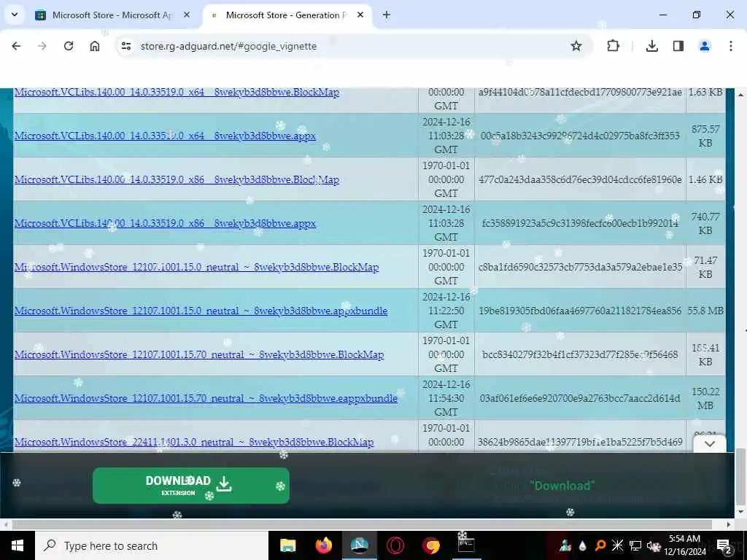Image resolution: width=747 pixels, height=560 pixels.
Task: Open WindowsStore 12107.1001.15.0 appxbundle link
Action: pyautogui.click(x=201, y=311)
